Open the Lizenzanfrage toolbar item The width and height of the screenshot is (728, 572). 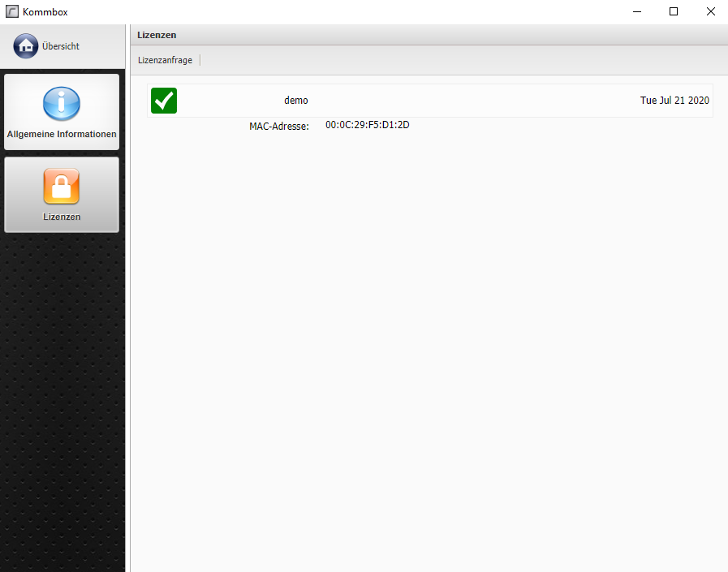[166, 60]
